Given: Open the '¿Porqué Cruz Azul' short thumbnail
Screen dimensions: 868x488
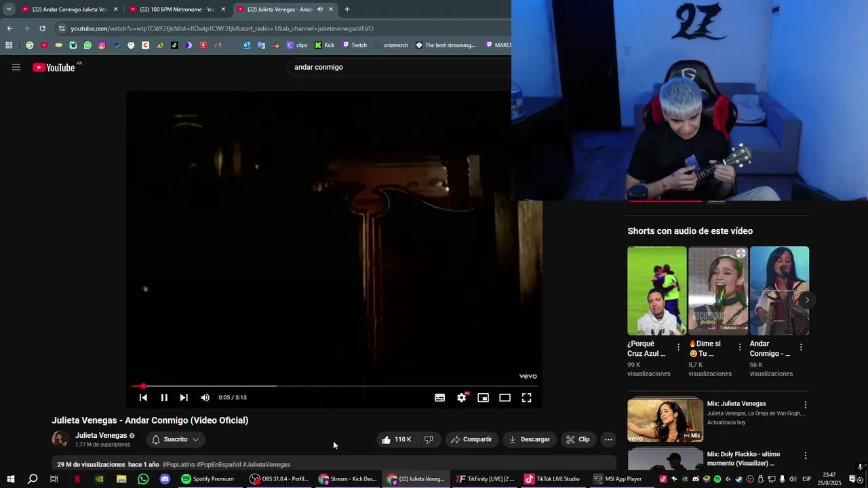Looking at the screenshot, I should click(657, 291).
